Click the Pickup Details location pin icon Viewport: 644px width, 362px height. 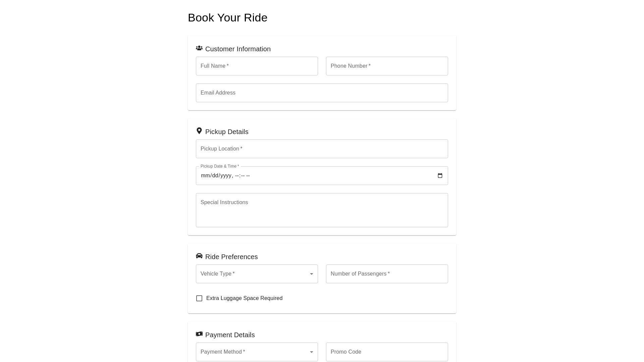click(199, 131)
